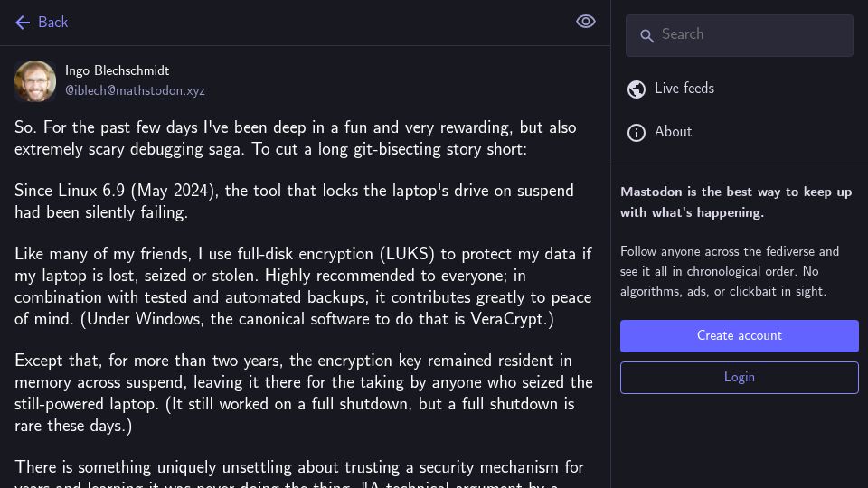
Task: Click the paragraph beginning "Except that, for more"
Action: pos(304,393)
